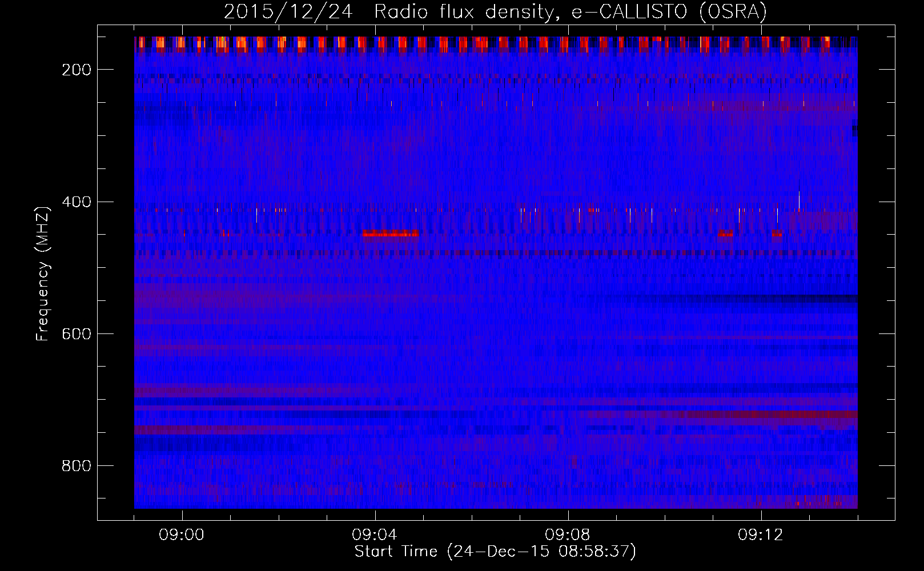
Task: Click the 200 frequency tick label
Action: coord(77,70)
